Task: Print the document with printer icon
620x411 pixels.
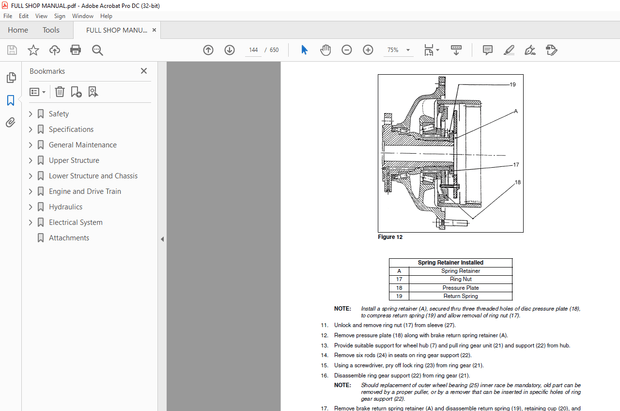Action: pyautogui.click(x=76, y=50)
